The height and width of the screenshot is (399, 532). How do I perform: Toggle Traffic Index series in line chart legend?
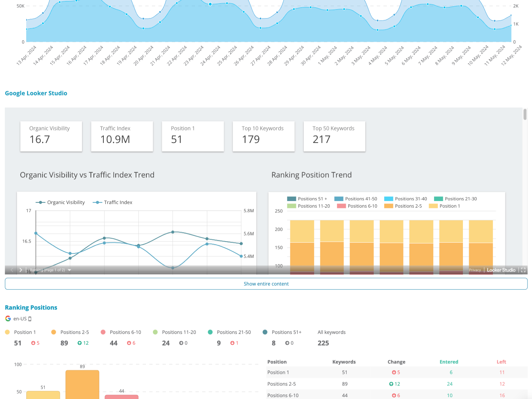(x=112, y=202)
